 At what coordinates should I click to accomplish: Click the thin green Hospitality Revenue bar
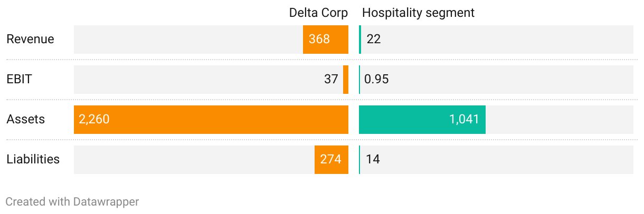coord(360,39)
